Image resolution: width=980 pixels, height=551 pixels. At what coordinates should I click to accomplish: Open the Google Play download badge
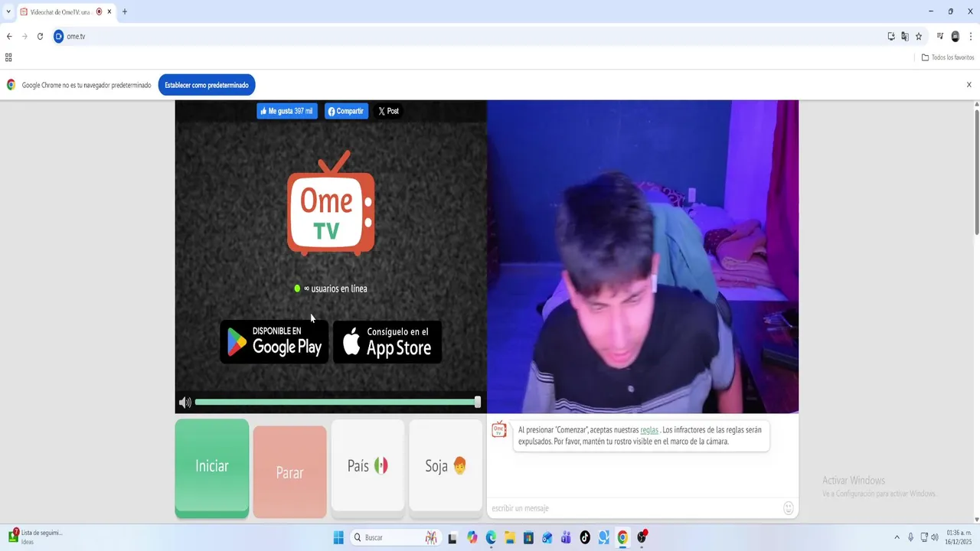pos(274,341)
